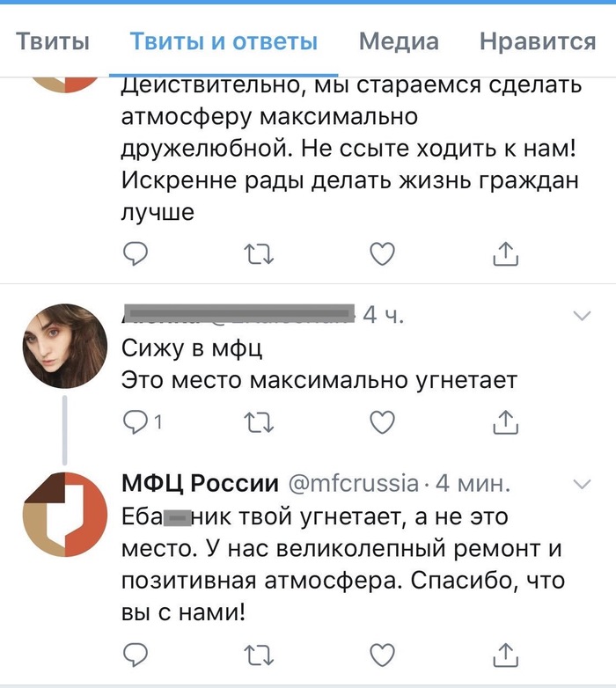Like the bottom МФЦ России tweet

point(381,654)
